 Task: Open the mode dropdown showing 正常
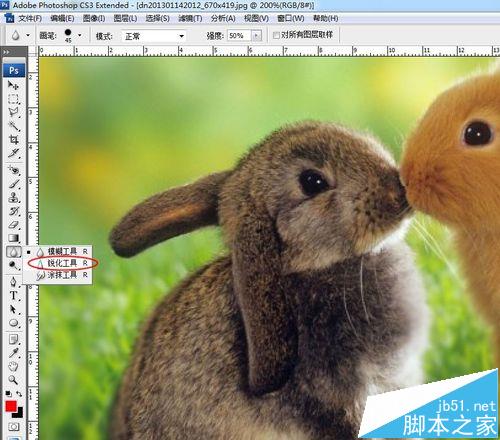(x=154, y=36)
